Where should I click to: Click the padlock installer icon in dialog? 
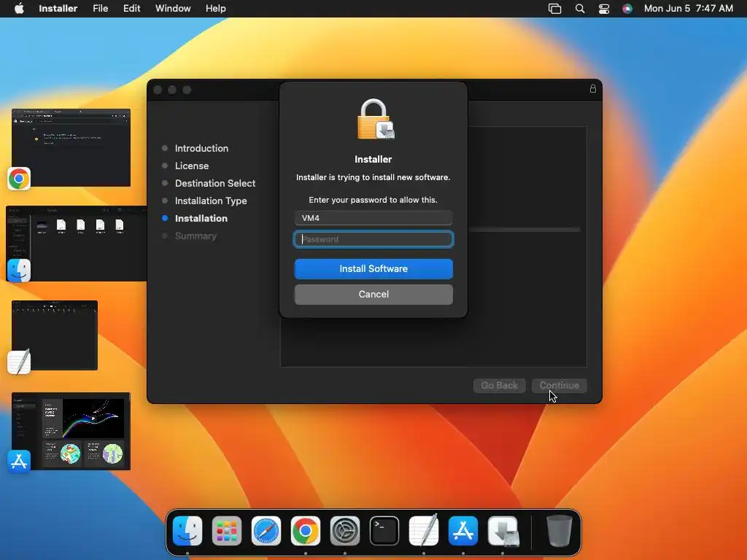376,120
